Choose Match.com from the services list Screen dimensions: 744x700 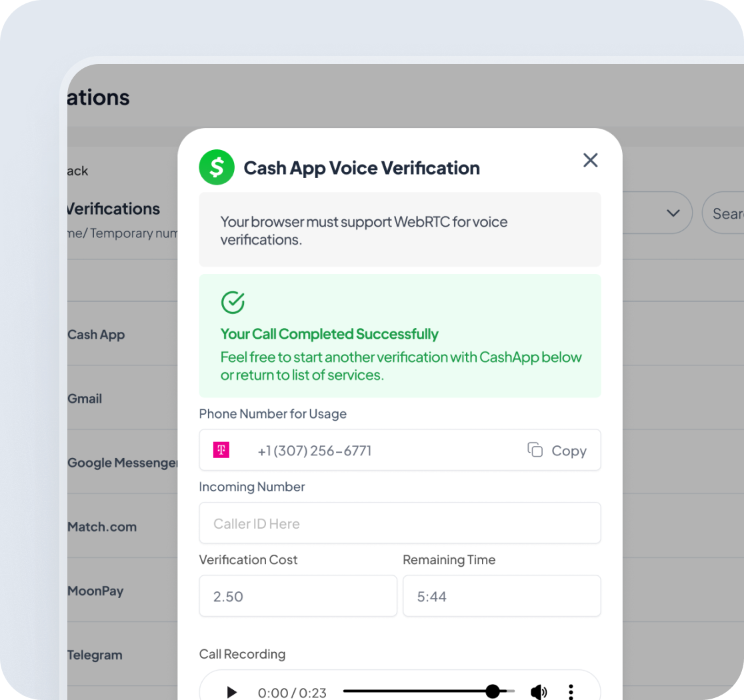[102, 527]
